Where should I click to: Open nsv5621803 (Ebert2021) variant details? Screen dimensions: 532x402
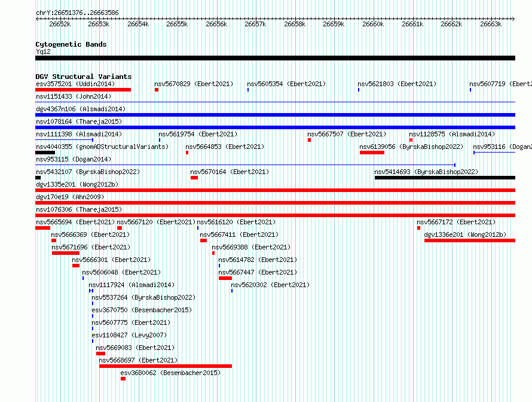pyautogui.click(x=397, y=84)
